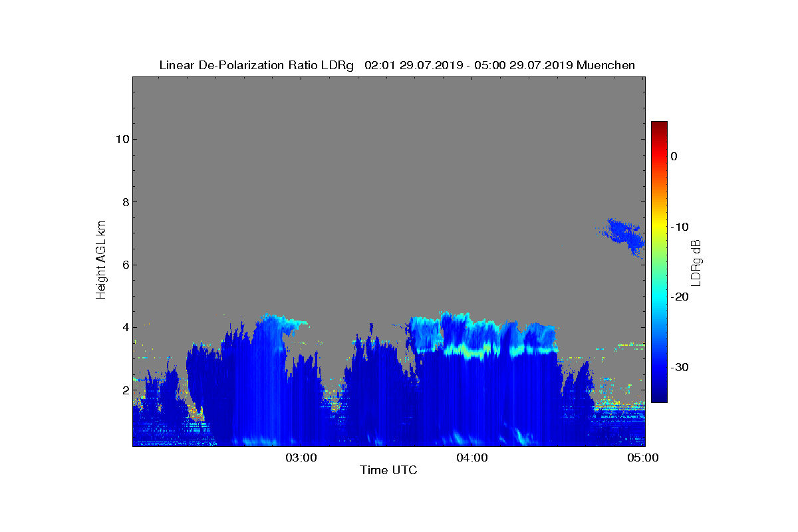Click the 05:00 time tick label
The width and height of the screenshot is (798, 532).
tap(643, 458)
